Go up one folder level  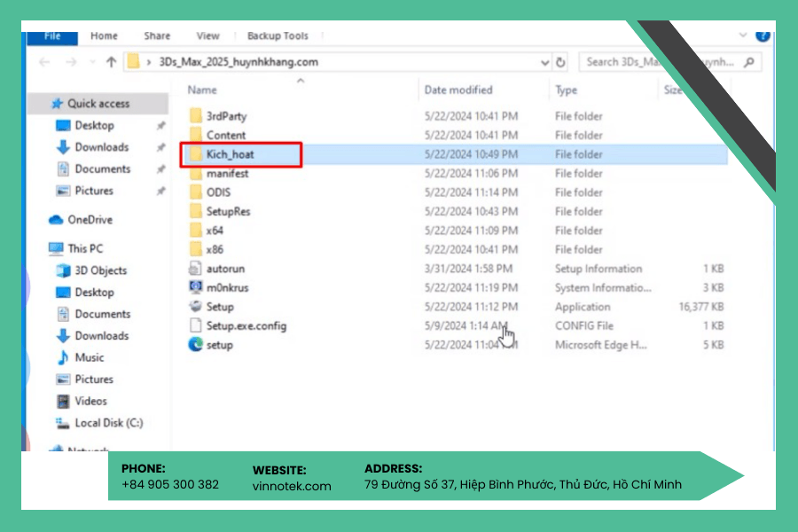click(x=111, y=62)
